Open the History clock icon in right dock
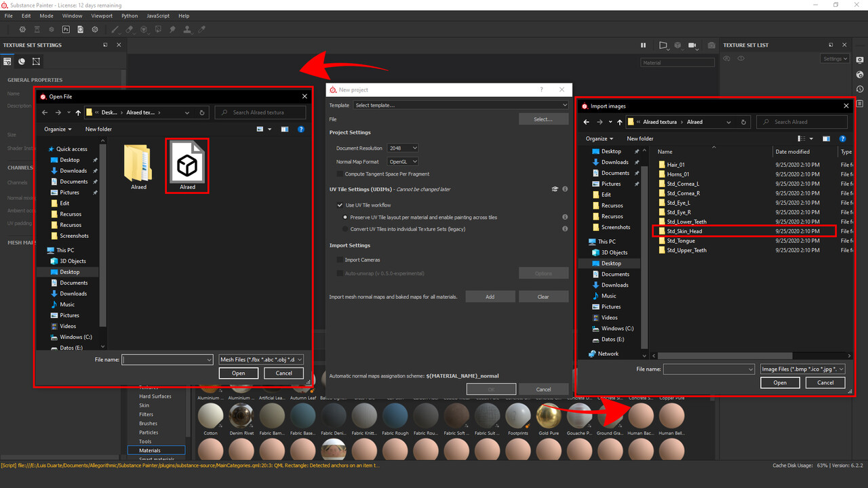868x488 pixels. [x=860, y=89]
